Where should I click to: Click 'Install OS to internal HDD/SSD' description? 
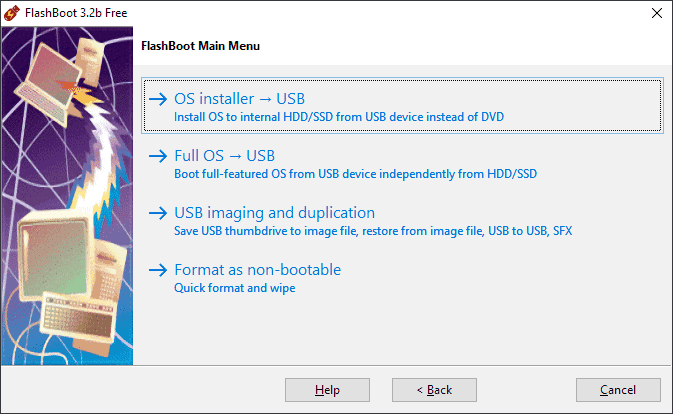(x=339, y=117)
